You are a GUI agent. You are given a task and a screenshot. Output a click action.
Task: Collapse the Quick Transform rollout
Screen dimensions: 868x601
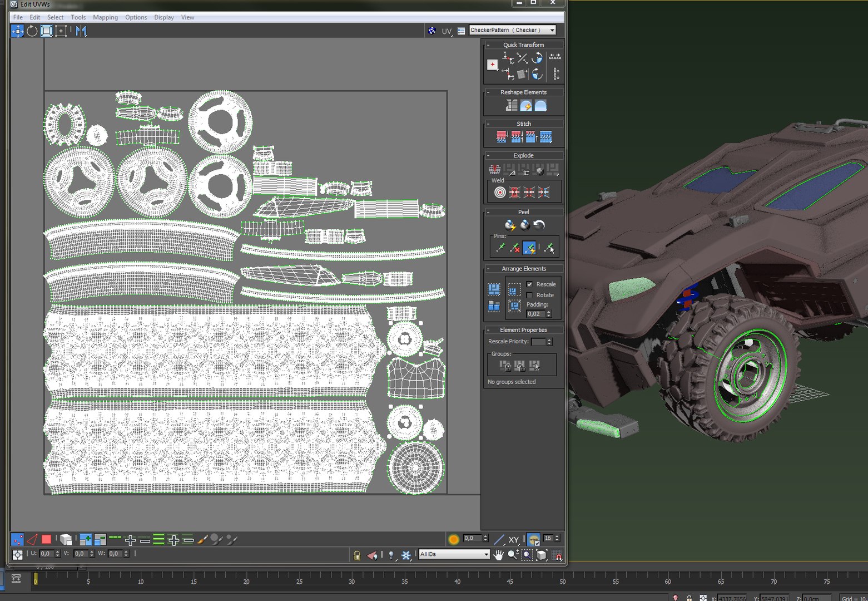click(x=489, y=45)
